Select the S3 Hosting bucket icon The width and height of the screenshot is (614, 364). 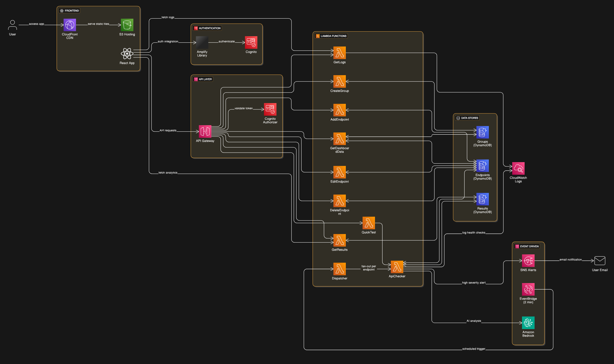click(x=127, y=25)
